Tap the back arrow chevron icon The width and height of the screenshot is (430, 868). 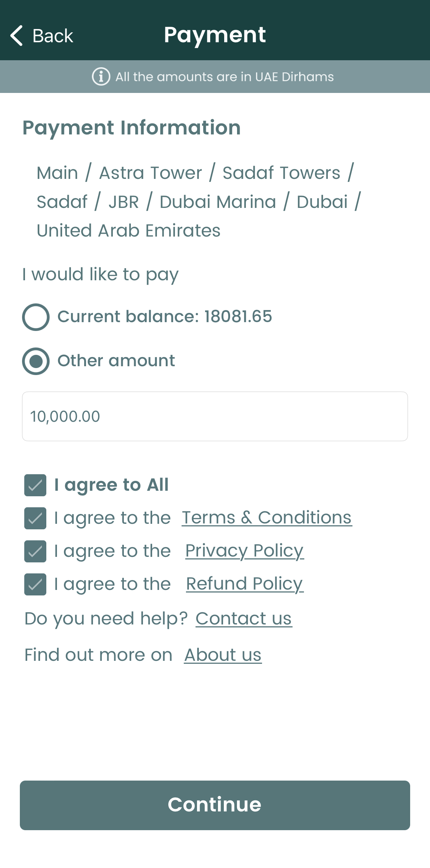[x=17, y=36]
